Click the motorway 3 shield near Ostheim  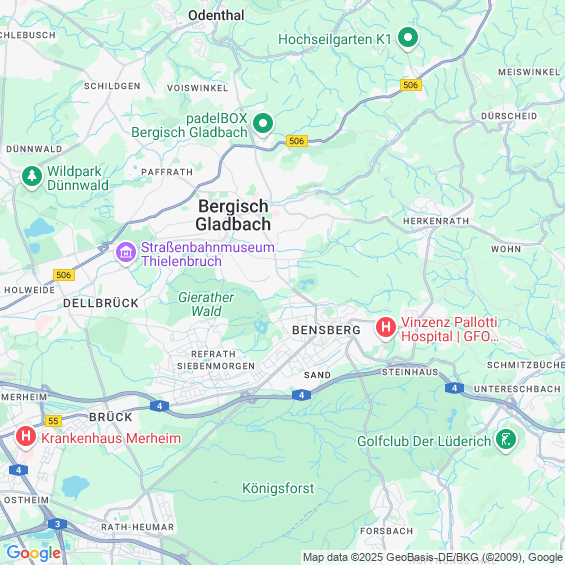click(58, 524)
